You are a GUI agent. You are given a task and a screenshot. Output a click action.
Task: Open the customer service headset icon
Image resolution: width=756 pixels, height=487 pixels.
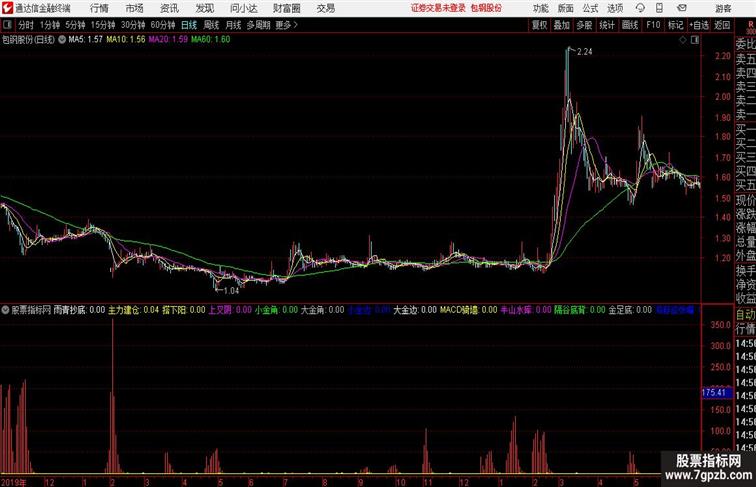click(x=640, y=8)
